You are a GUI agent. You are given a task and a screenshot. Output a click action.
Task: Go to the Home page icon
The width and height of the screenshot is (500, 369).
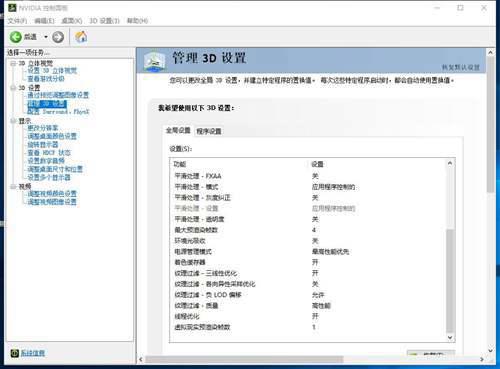[x=81, y=37]
